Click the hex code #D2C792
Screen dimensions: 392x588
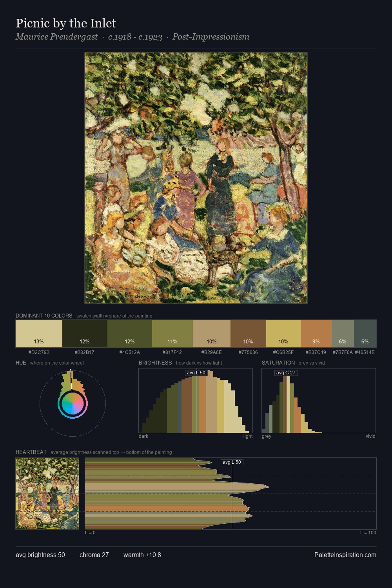point(39,352)
